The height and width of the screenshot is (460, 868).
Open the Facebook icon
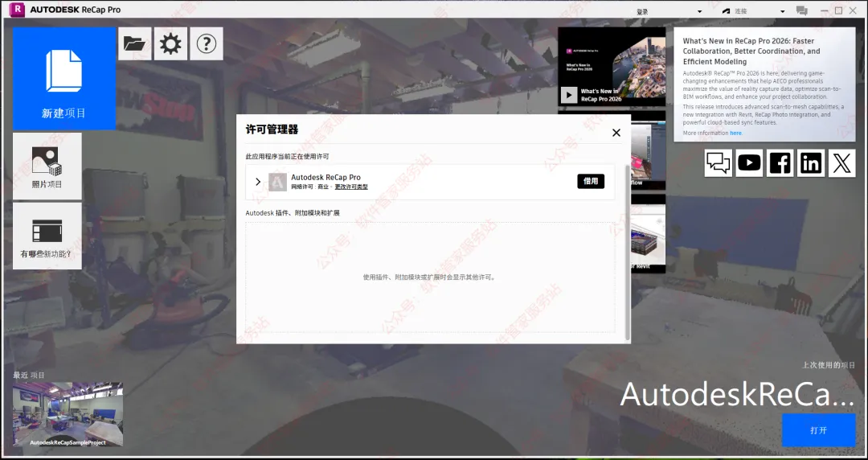point(780,163)
